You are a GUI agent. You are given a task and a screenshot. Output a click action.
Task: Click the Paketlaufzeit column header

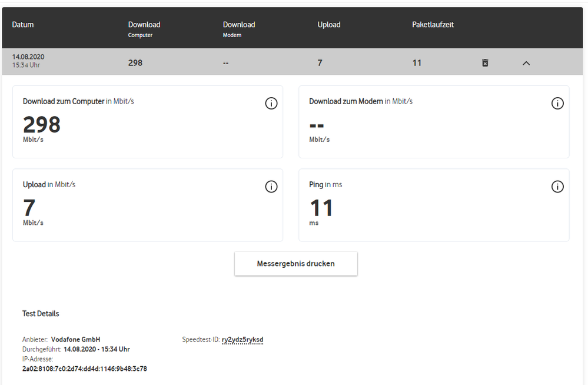coord(433,25)
